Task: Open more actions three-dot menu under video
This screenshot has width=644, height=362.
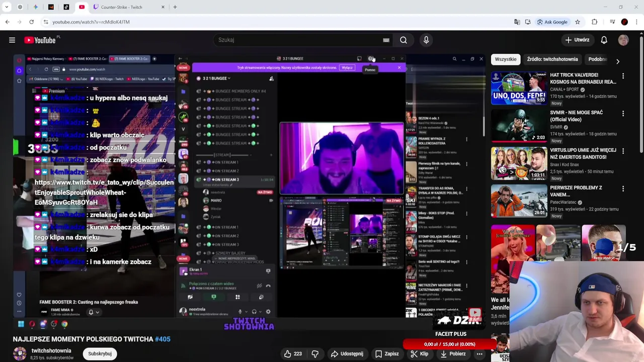Action: [479, 354]
